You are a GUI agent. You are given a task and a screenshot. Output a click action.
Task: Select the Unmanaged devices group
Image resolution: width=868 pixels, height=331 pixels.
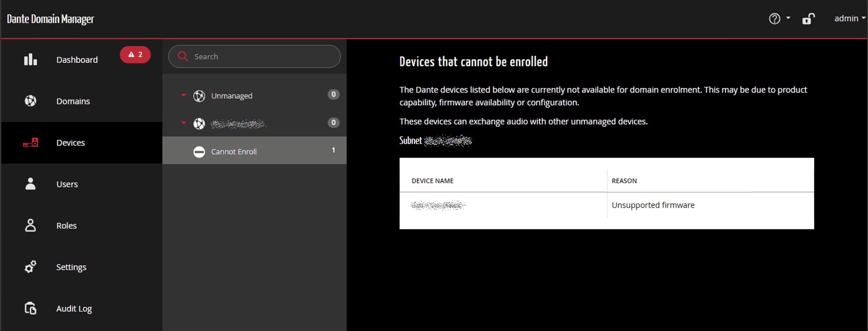[254, 96]
